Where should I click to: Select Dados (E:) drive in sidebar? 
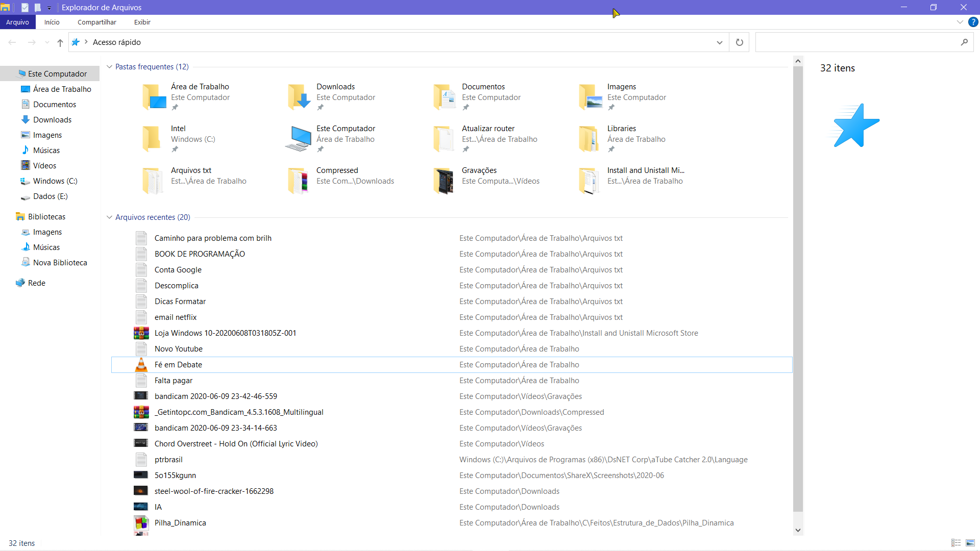coord(50,196)
